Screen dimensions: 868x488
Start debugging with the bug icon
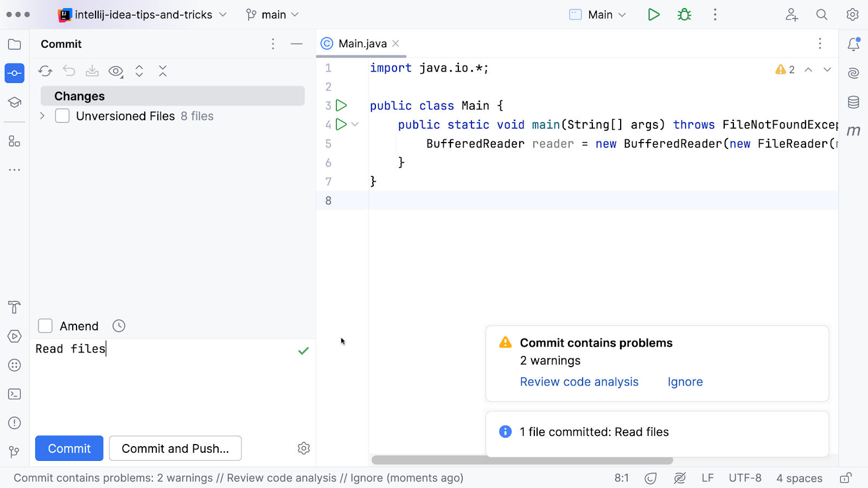point(684,15)
